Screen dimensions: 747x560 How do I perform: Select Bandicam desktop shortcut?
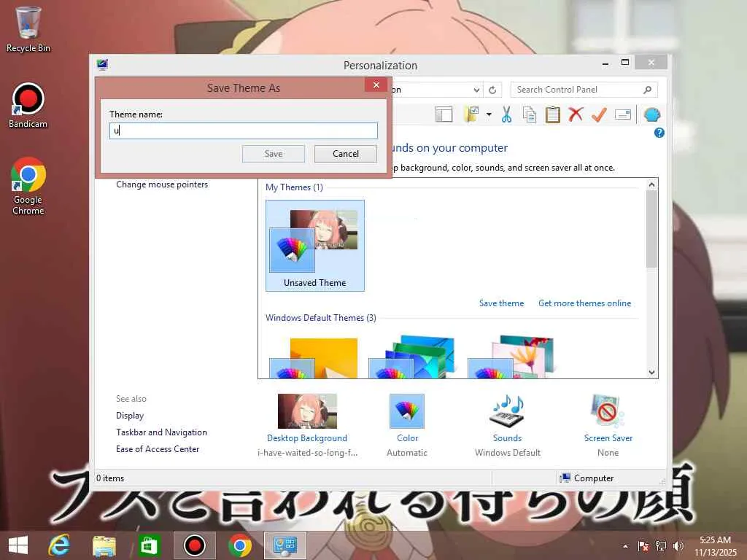28,106
